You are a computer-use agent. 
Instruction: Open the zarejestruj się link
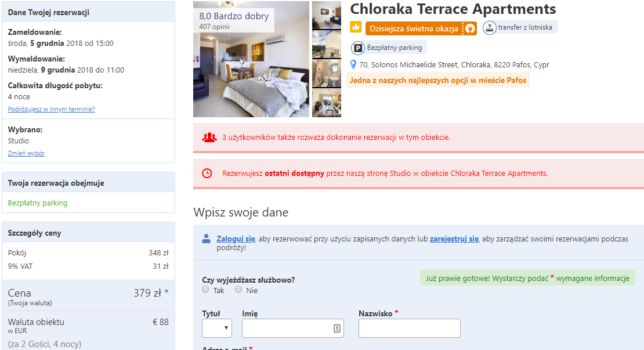point(454,239)
